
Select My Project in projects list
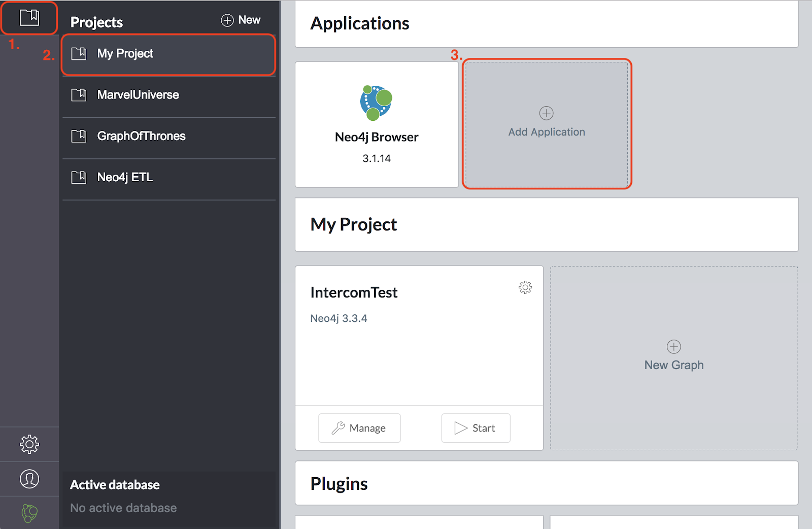click(168, 54)
